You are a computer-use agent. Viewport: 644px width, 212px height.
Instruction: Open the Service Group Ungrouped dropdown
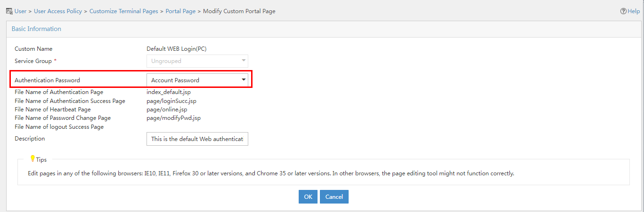coord(197,61)
